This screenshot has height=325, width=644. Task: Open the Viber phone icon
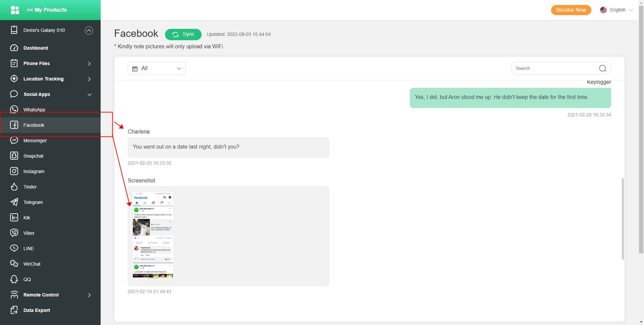[14, 233]
